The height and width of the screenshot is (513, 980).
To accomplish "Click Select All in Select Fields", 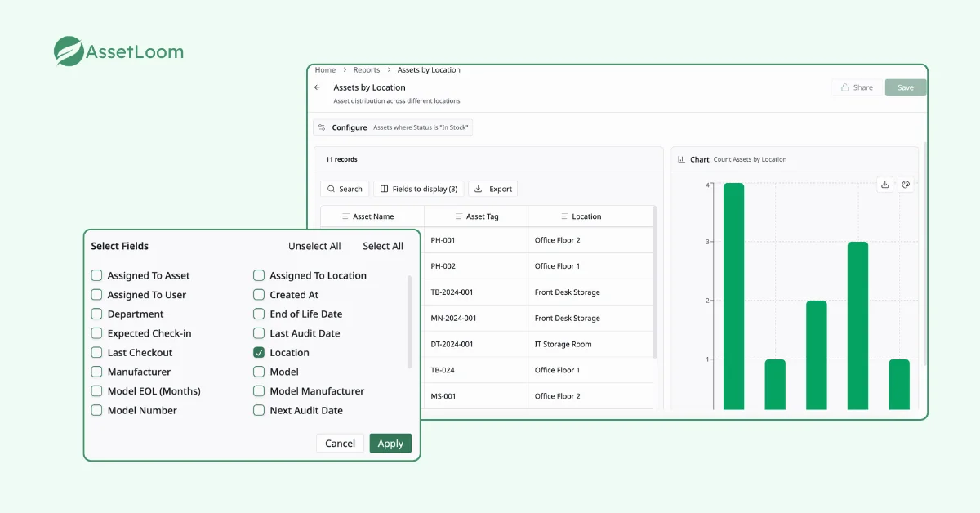I will 383,246.
